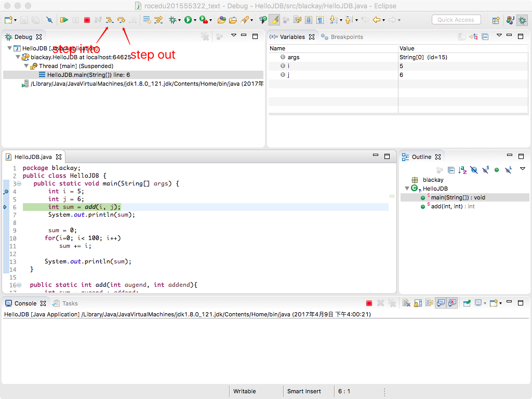This screenshot has width=532, height=399.
Task: Select variable i with value 5
Action: pos(398,66)
